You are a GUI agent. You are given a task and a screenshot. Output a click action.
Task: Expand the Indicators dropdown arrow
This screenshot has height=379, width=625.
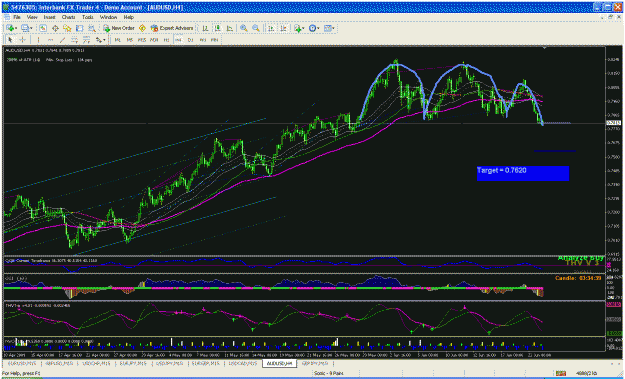[x=303, y=28]
